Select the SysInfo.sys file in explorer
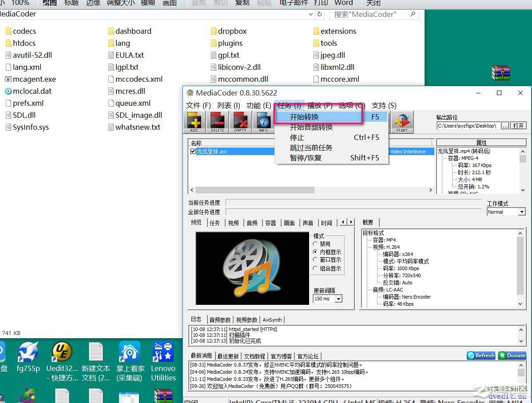Image resolution: width=532 pixels, height=403 pixels. (27, 127)
